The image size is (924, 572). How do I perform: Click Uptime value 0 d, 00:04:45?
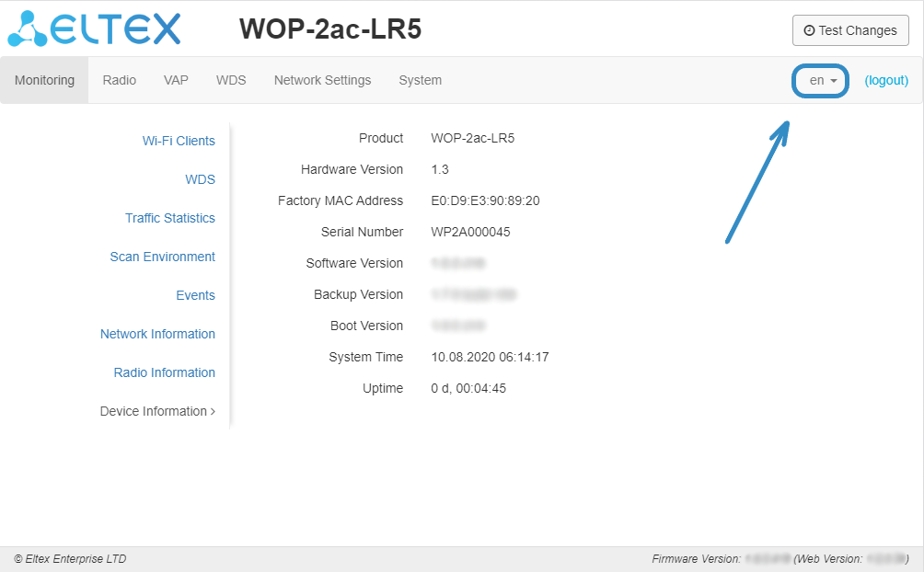pos(468,388)
